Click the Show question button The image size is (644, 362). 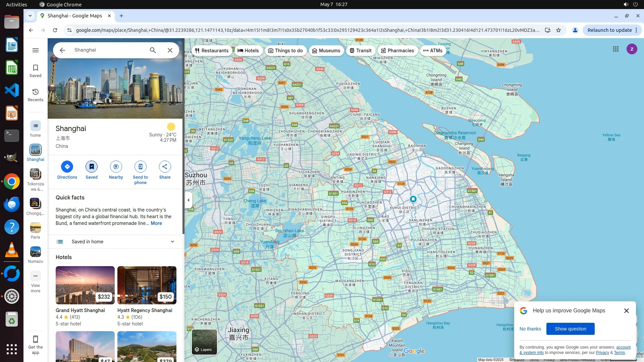[x=570, y=329]
